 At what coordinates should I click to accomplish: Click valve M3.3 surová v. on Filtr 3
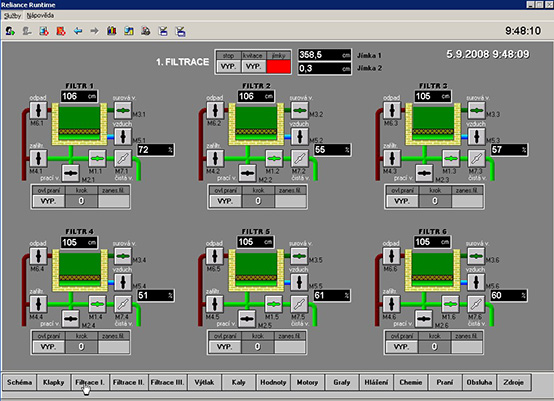(477, 110)
